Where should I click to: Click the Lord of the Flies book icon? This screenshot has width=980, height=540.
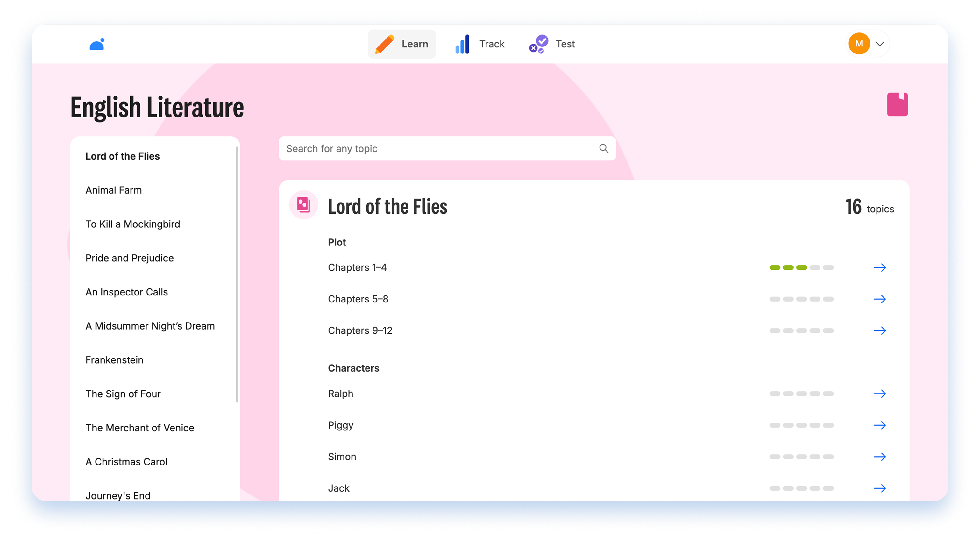pos(303,205)
